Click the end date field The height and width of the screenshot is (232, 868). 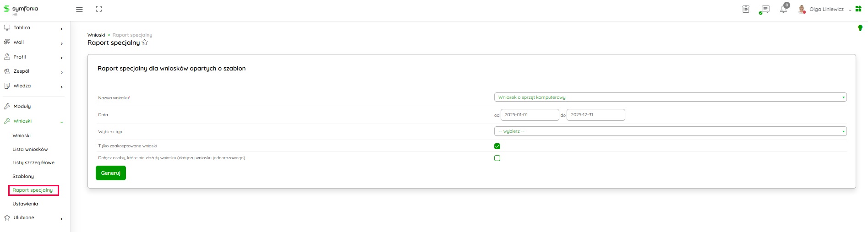pos(595,115)
